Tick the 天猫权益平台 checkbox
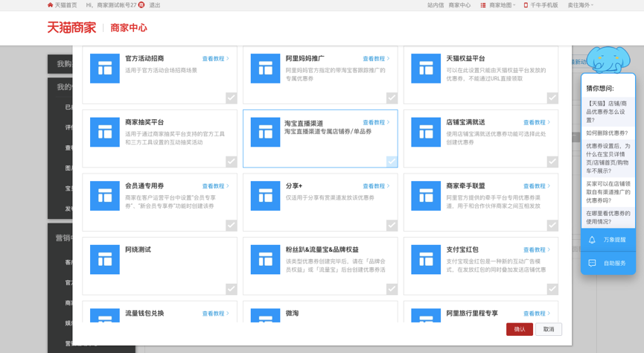 point(552,98)
